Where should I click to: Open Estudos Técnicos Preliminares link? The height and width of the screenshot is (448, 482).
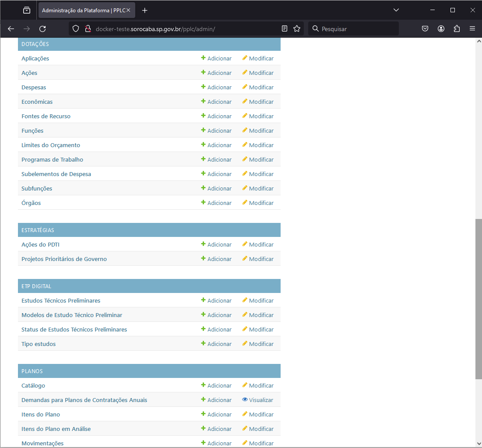coord(61,301)
